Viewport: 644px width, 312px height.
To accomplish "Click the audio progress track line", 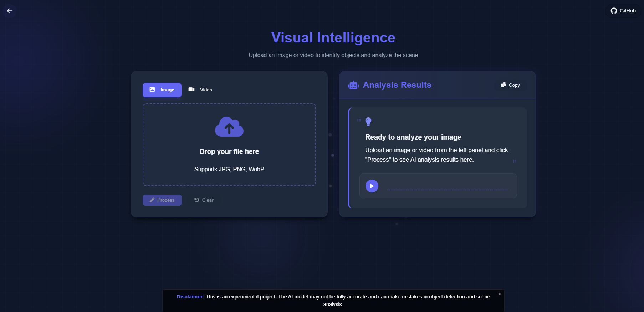I will 447,190.
